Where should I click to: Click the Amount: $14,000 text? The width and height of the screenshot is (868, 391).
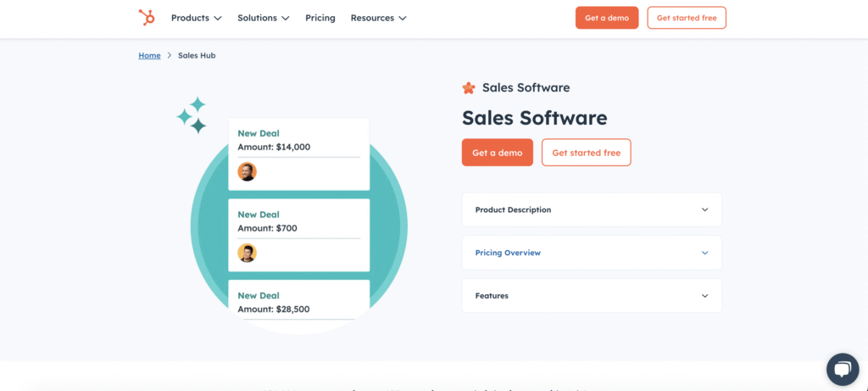tap(274, 147)
